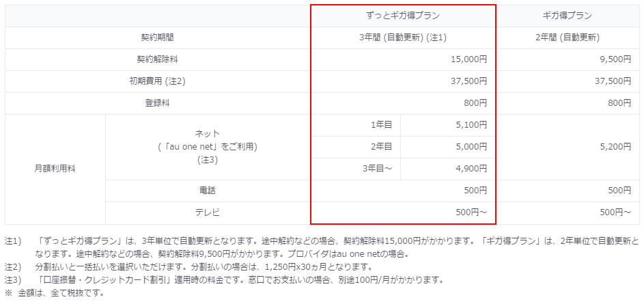This screenshot has width=644, height=304.
Task: Select the 電話 row label
Action: (208, 191)
